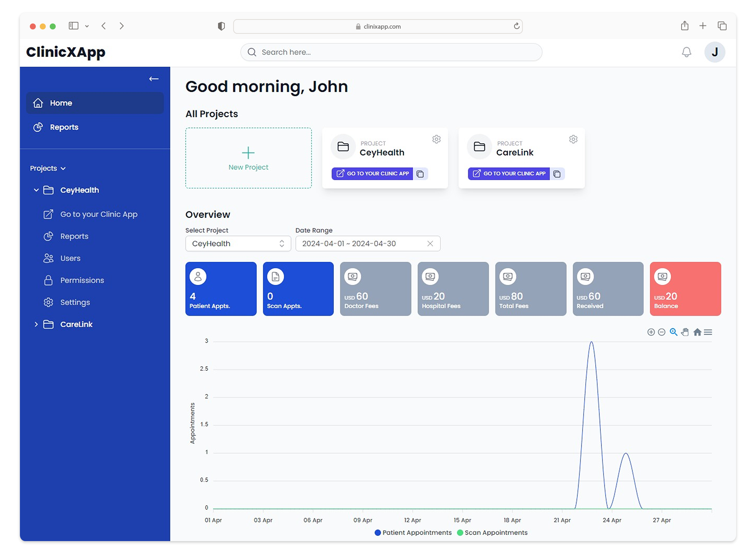
Task: Toggle the selection zoom magnifier tool
Action: click(673, 332)
